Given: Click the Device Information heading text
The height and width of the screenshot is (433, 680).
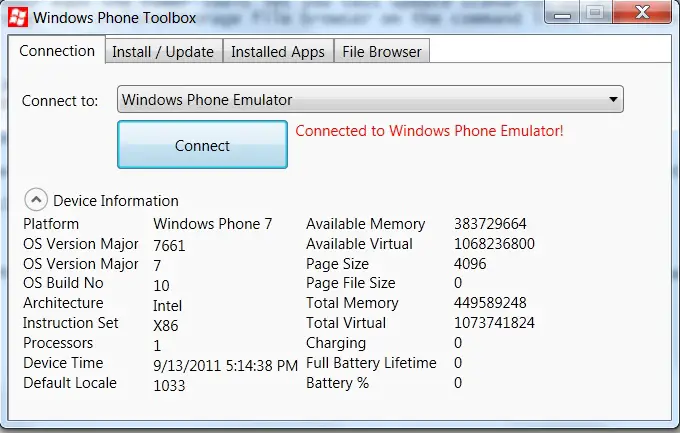Looking at the screenshot, I should pos(116,201).
